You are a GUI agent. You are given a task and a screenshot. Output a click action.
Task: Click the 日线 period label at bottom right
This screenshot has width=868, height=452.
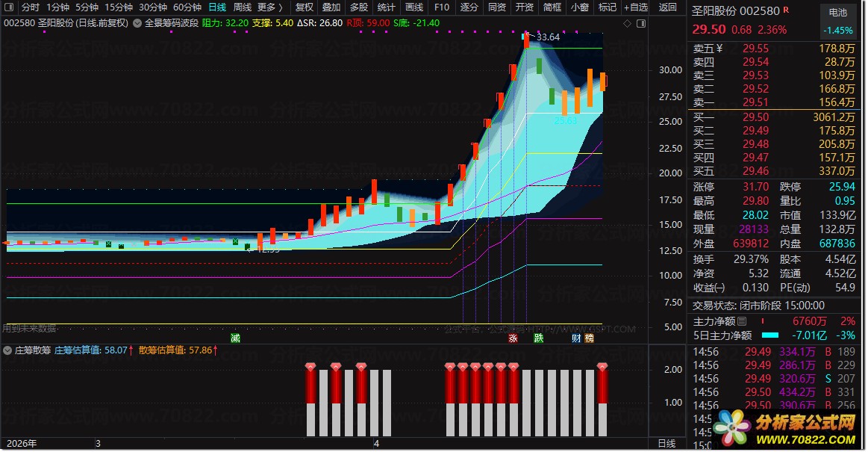666,443
